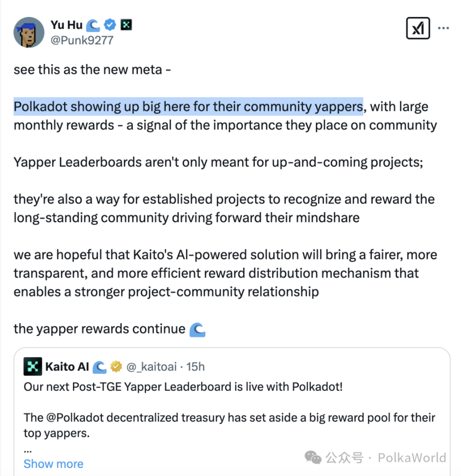Click Show more to expand the quoted tweet
This screenshot has height=476, width=461.
click(x=53, y=464)
